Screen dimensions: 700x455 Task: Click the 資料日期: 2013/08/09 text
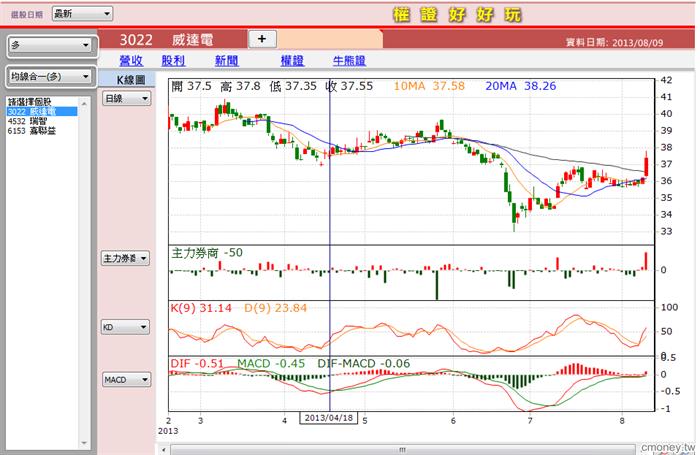615,42
